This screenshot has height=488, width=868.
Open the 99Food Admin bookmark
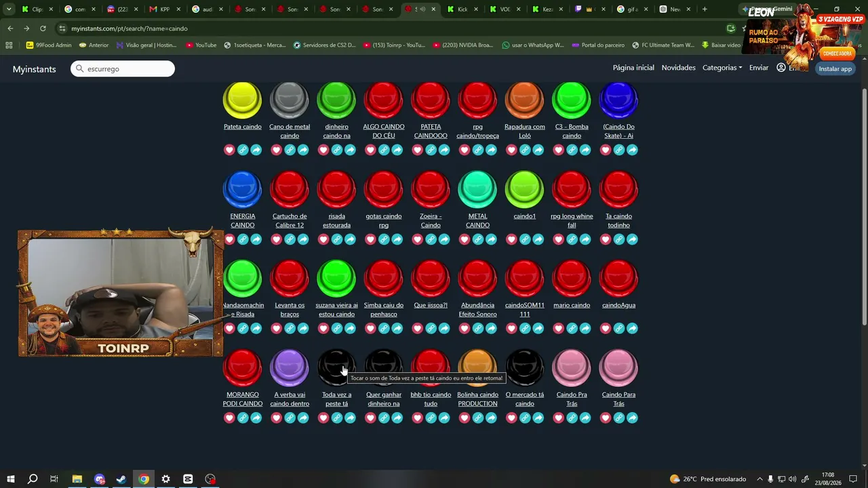coord(48,45)
